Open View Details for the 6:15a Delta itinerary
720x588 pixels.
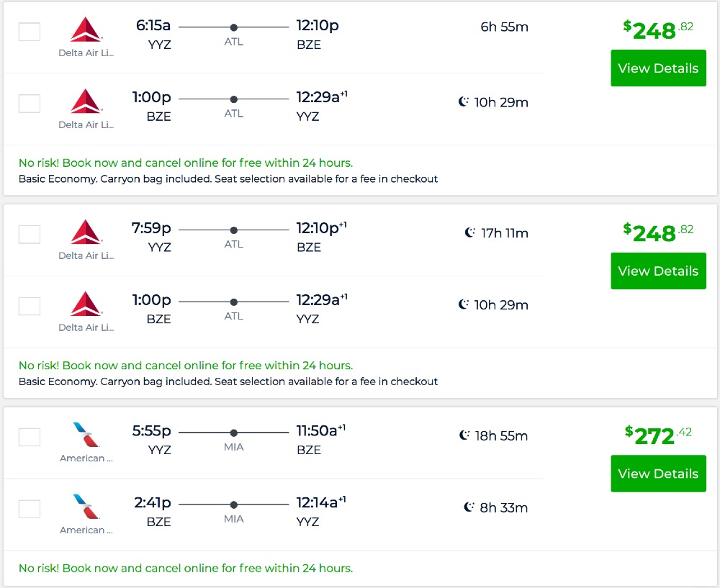click(658, 68)
